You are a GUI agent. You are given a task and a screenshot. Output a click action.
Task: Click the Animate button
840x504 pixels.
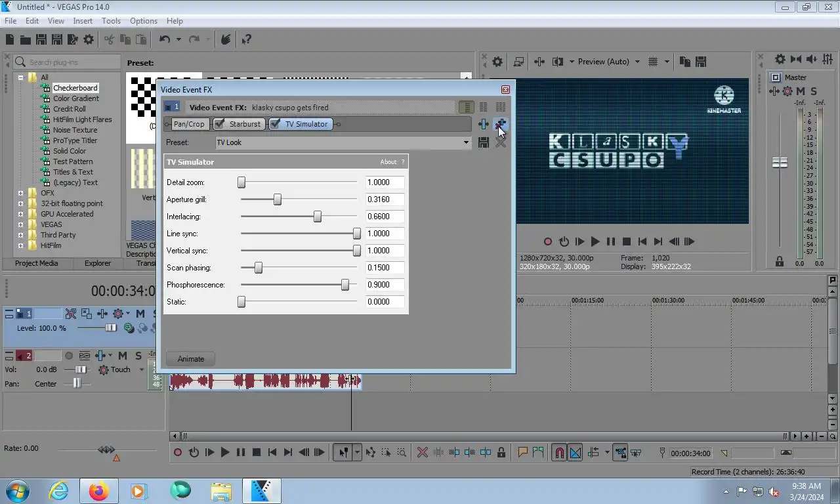(191, 358)
